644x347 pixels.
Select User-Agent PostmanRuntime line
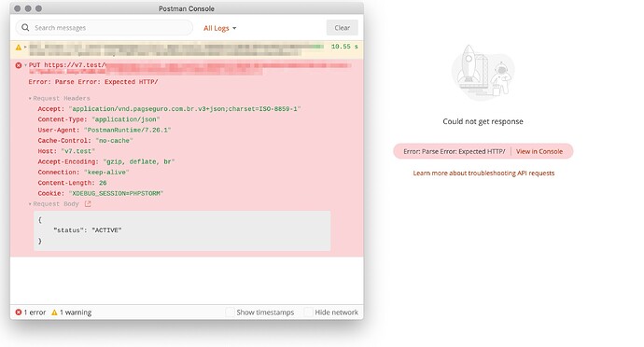(105, 131)
